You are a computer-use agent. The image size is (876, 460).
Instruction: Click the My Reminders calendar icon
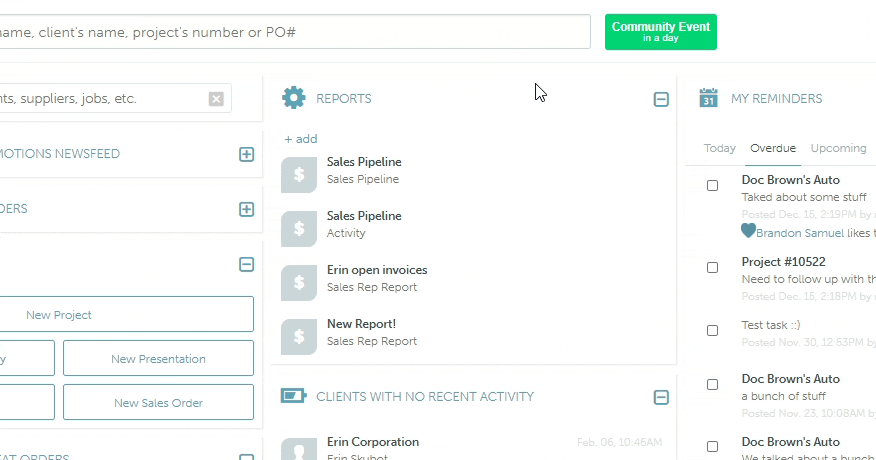tap(708, 98)
